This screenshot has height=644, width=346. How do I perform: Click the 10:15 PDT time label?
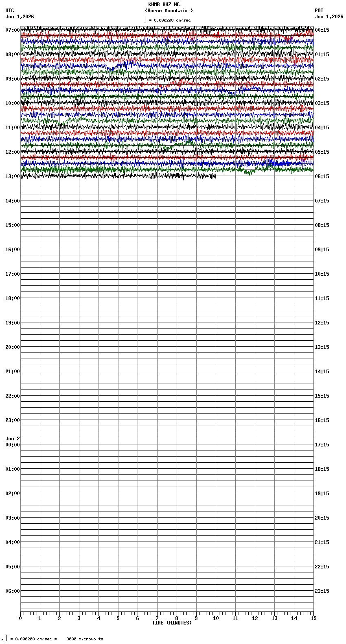(322, 274)
